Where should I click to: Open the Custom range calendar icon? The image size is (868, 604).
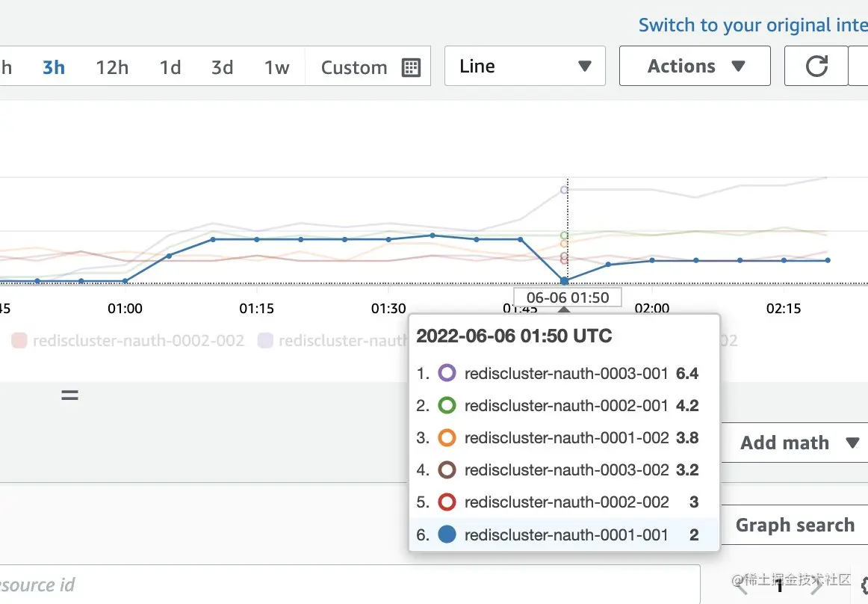tap(411, 67)
